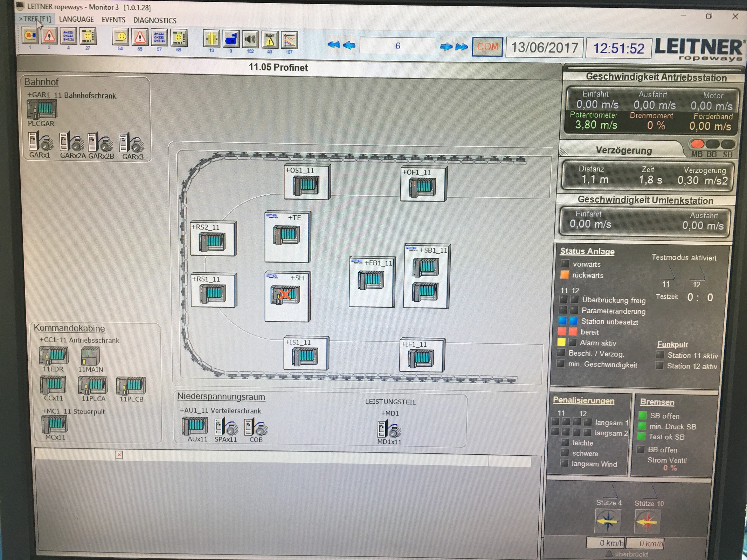Skip forward with double right arrow
Image resolution: width=747 pixels, height=560 pixels.
462,47
